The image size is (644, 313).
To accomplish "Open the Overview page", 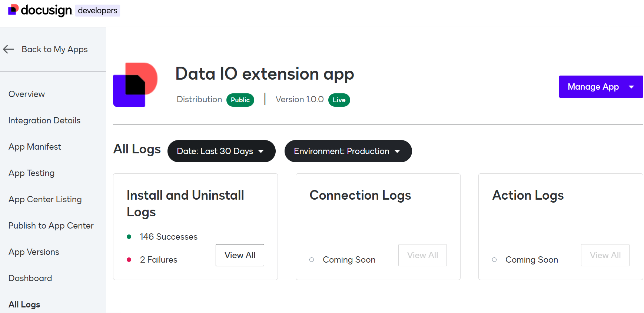I will [27, 94].
